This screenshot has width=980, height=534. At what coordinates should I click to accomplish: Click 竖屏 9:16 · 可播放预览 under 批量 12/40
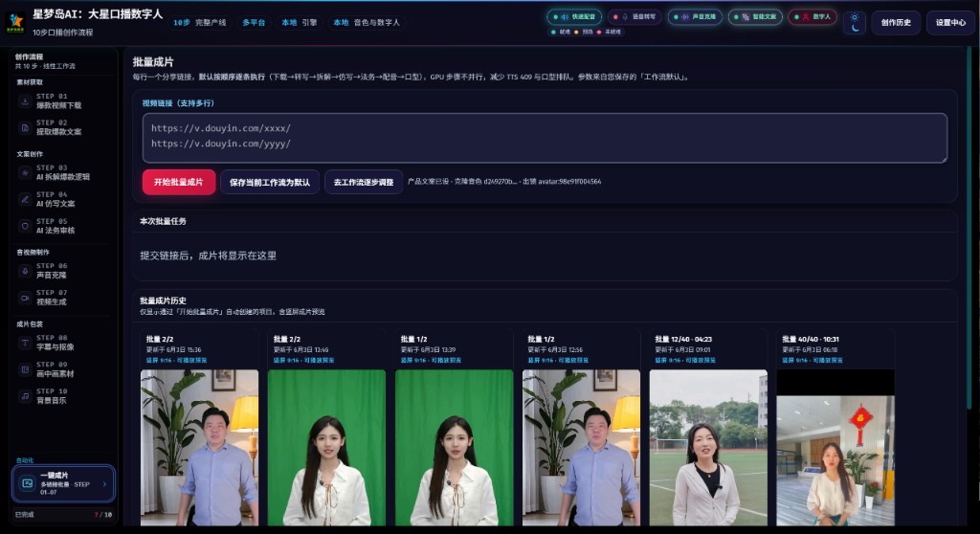click(x=685, y=360)
